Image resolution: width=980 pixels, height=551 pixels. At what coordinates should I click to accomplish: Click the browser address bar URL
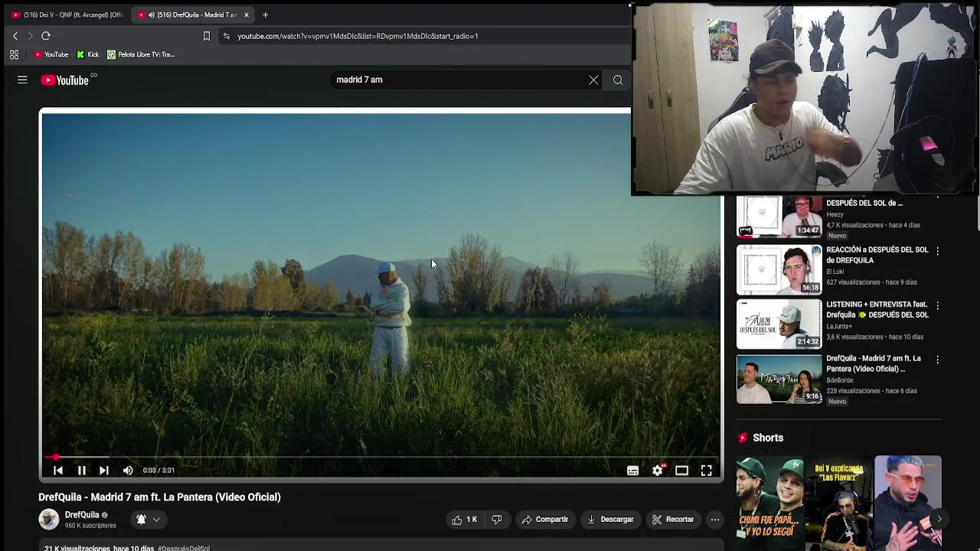click(358, 36)
